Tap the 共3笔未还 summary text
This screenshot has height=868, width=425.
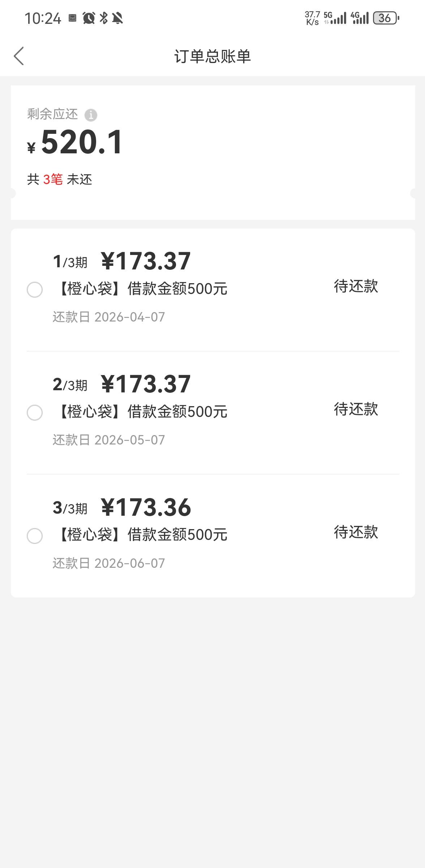point(60,179)
